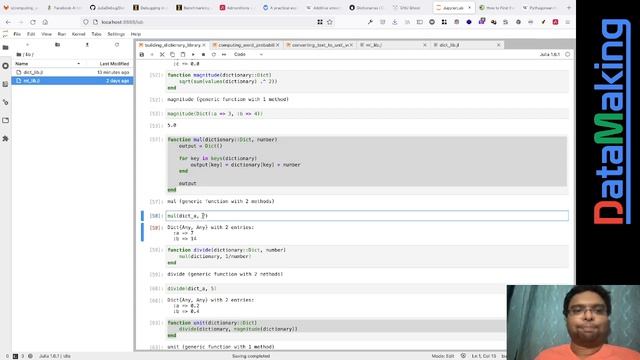Open the Settings menu
640x360 pixels.
click(116, 34)
